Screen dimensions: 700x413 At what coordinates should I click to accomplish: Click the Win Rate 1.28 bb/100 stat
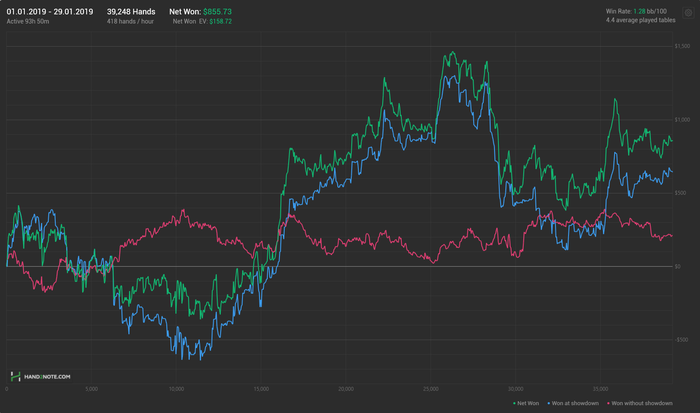point(638,10)
